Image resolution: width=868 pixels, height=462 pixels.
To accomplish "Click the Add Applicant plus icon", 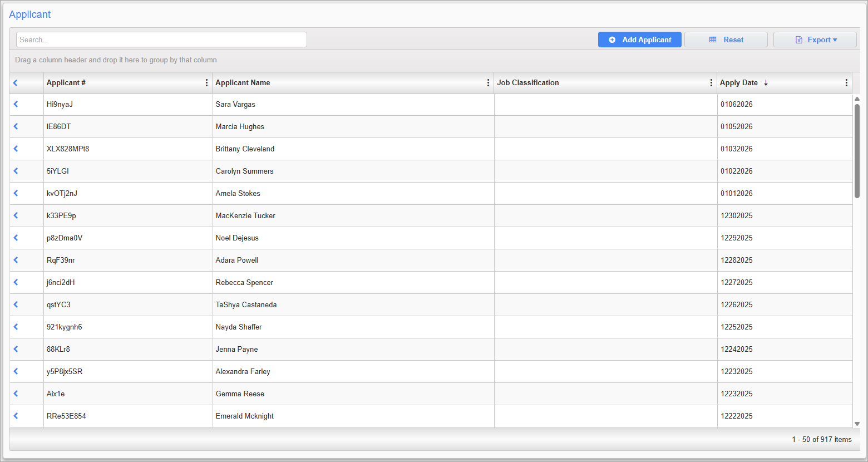I will (x=612, y=40).
